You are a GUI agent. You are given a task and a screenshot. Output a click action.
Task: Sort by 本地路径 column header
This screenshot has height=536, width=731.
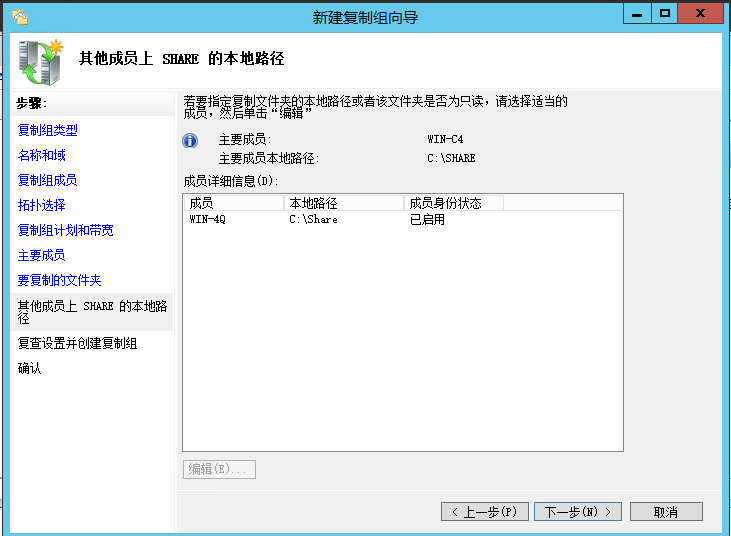[x=344, y=203]
